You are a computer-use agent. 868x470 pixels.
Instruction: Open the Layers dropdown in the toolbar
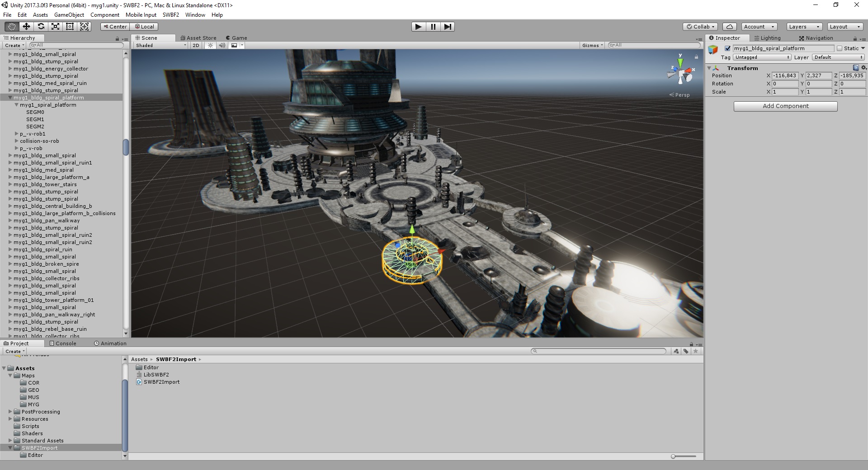[803, 27]
